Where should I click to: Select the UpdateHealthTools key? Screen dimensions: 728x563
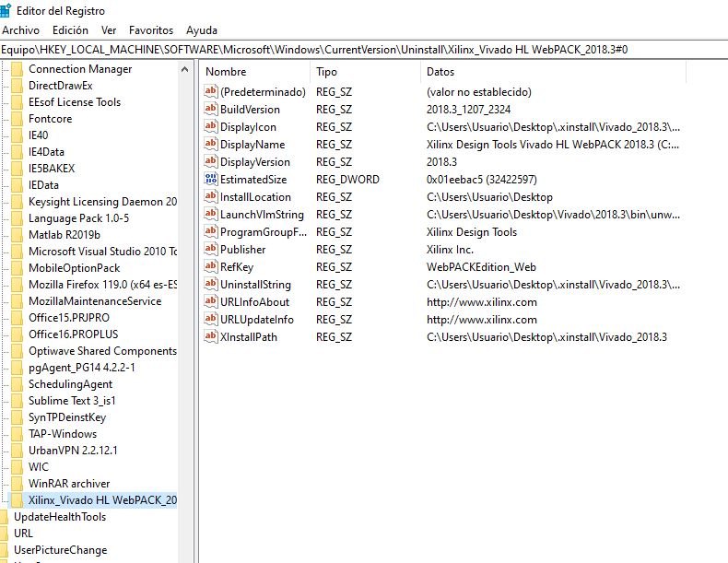[59, 517]
